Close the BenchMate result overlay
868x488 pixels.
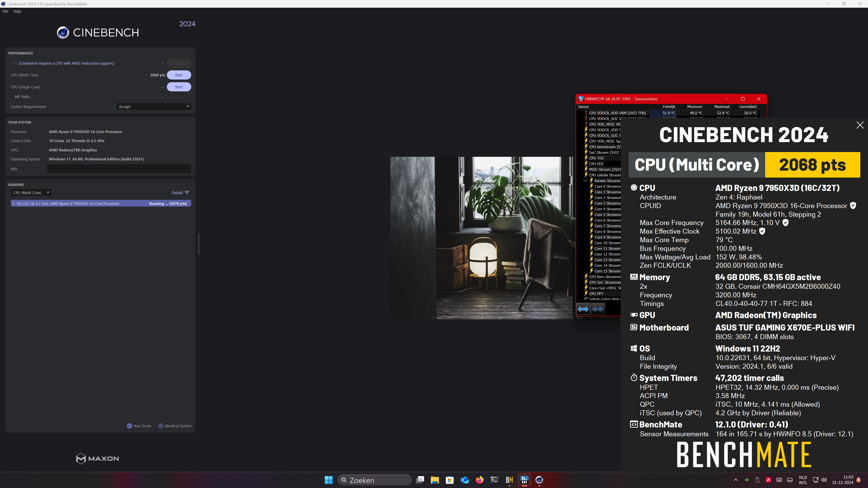tap(860, 125)
